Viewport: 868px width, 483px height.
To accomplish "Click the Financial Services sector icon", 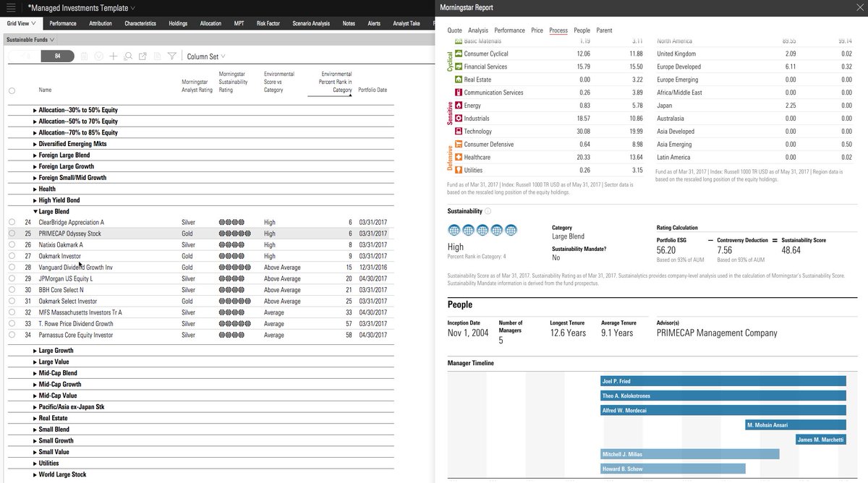I will click(458, 67).
